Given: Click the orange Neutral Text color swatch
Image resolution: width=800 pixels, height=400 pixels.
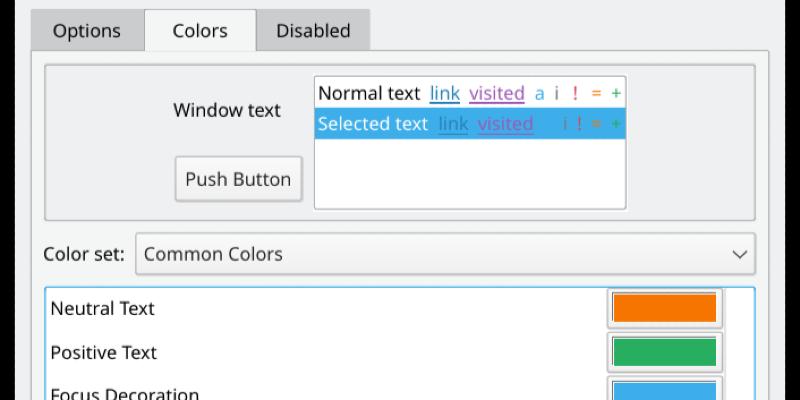Looking at the screenshot, I should 665,308.
